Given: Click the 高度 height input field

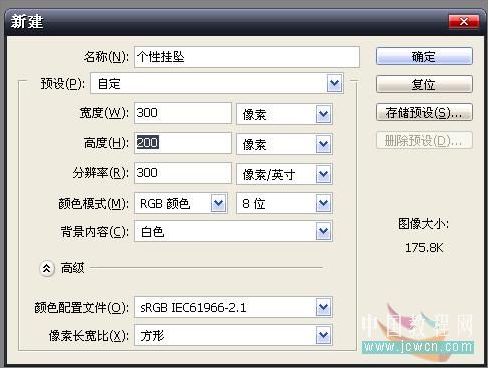Looking at the screenshot, I should pyautogui.click(x=183, y=143).
